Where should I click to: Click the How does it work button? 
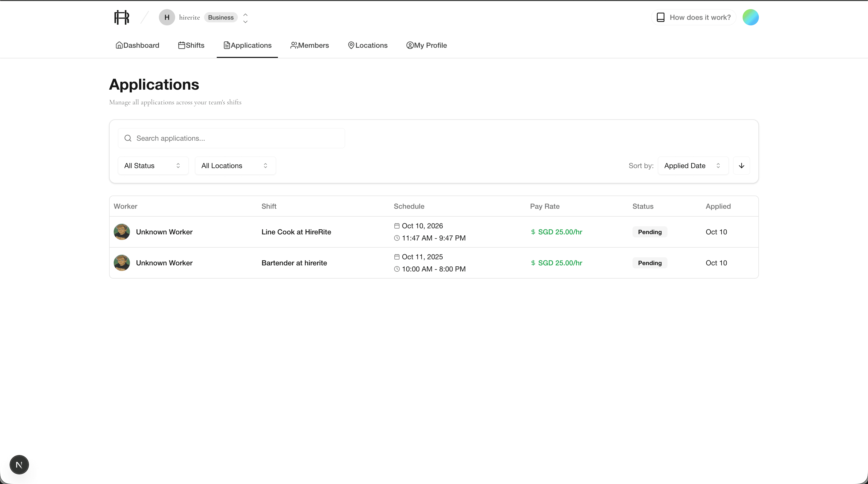[x=693, y=17]
